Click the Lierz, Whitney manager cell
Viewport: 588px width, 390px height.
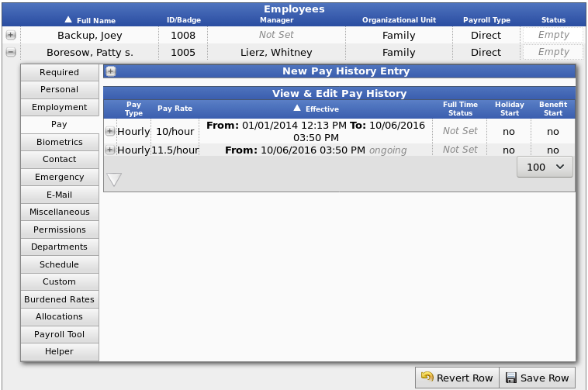click(276, 53)
